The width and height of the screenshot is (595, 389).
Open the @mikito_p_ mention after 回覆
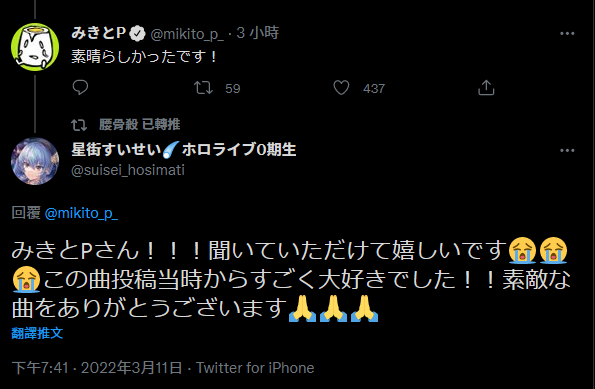81,213
